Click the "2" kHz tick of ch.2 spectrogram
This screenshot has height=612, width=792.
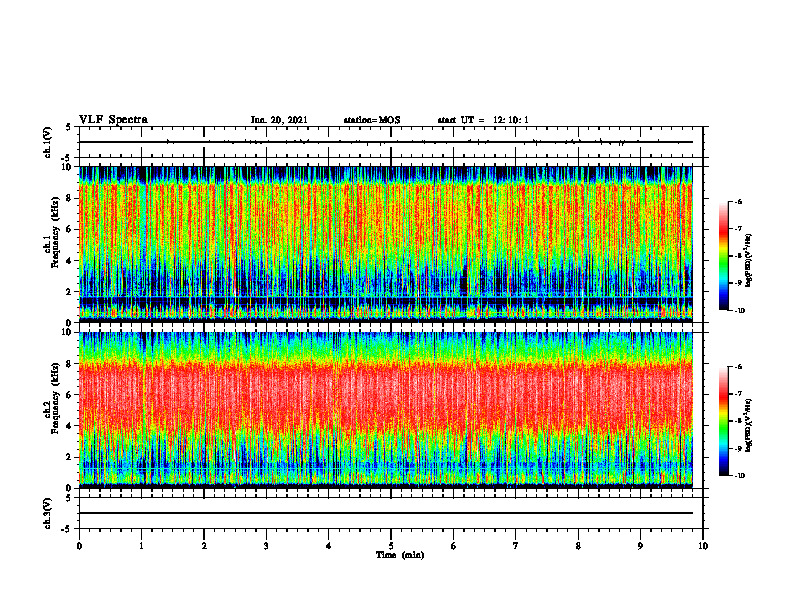point(69,457)
